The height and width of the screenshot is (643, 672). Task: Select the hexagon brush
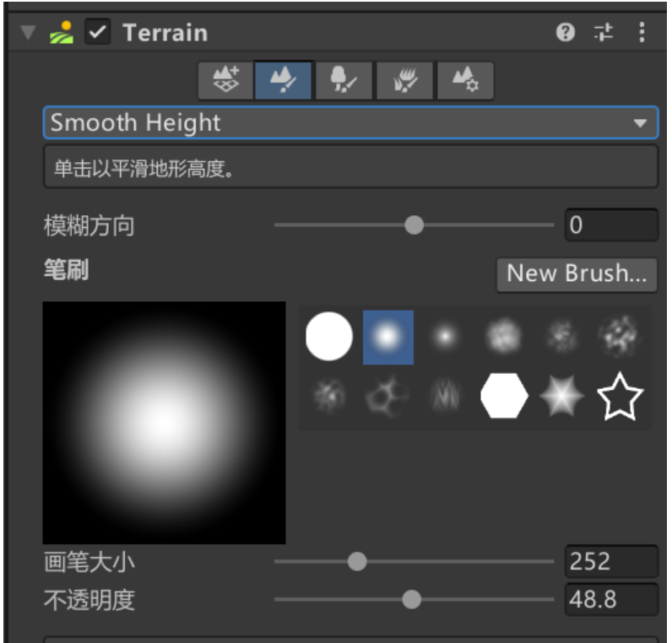coord(504,396)
